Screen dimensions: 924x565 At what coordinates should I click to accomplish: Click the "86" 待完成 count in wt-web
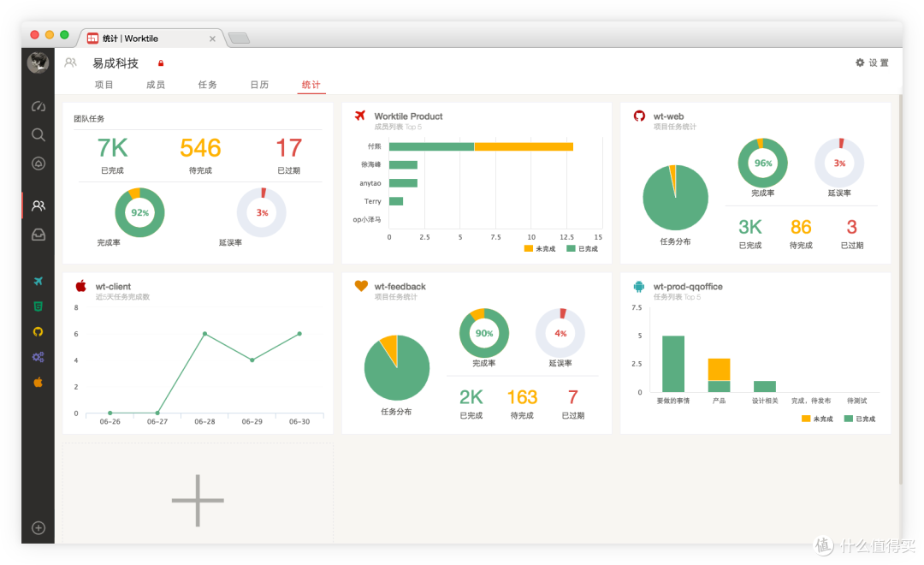801,227
